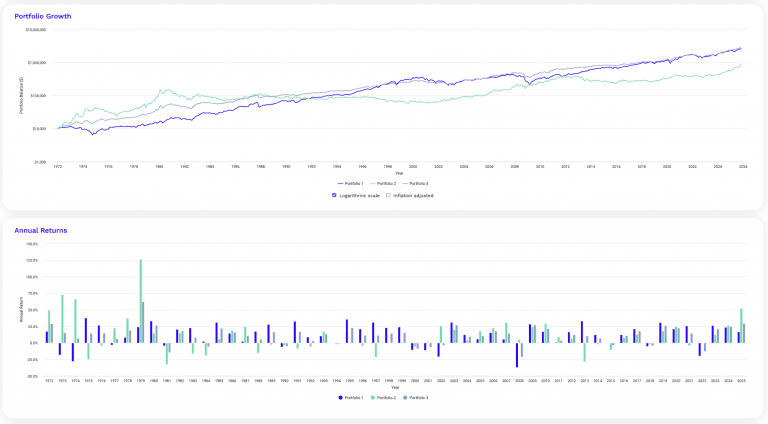This screenshot has width=768, height=424.
Task: Click the tall 1979 Portfolio 2 return bar
Action: coord(141,301)
